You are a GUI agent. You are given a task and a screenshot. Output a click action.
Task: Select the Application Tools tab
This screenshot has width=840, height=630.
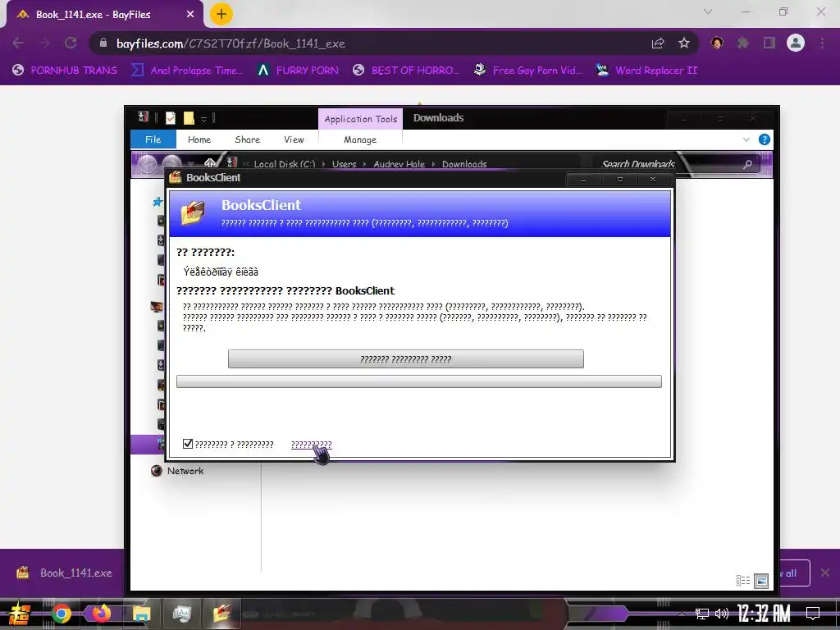tap(361, 119)
